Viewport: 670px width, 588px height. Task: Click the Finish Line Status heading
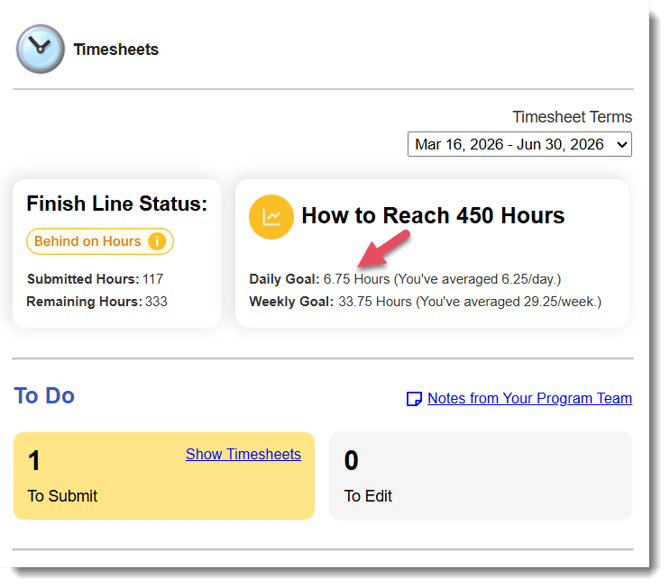pos(117,204)
